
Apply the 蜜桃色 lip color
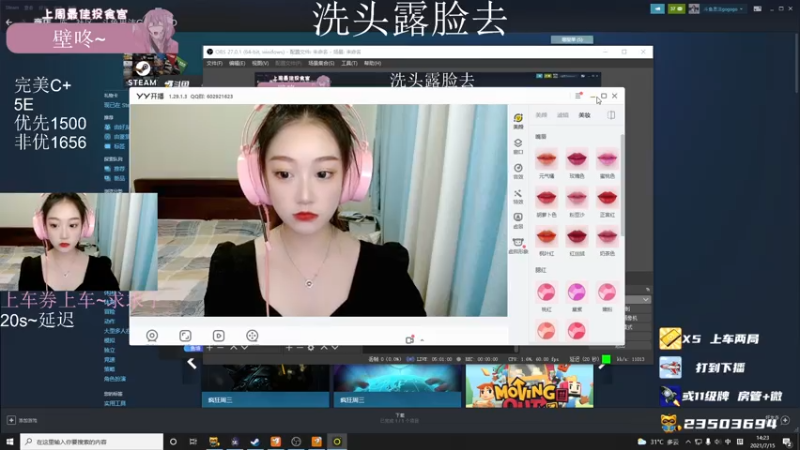click(607, 163)
